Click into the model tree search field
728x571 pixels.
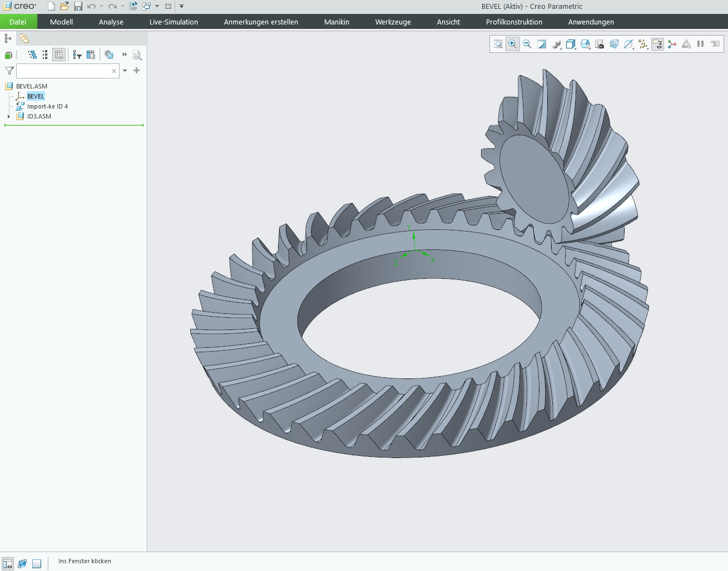click(x=63, y=71)
